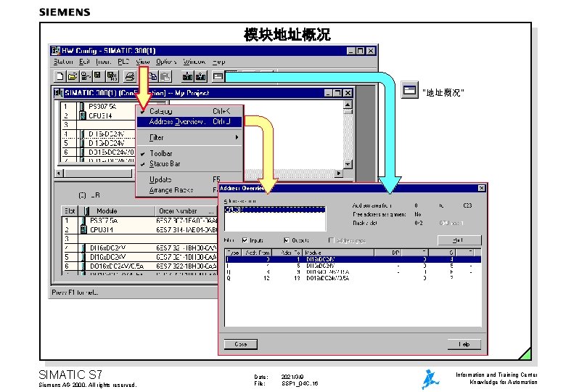
Task: Click the slot 5 module icon in lower table
Action: [83, 257]
